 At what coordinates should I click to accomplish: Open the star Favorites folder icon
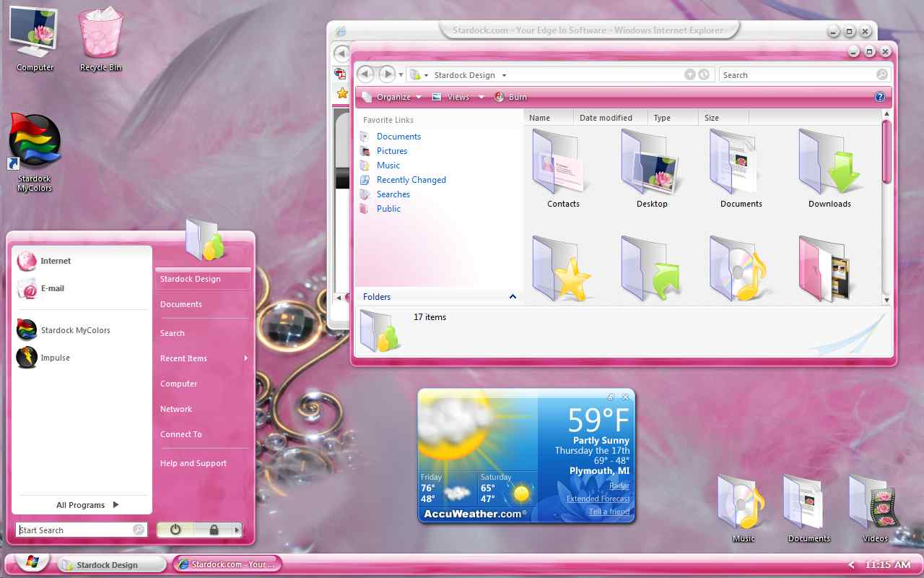pos(562,268)
